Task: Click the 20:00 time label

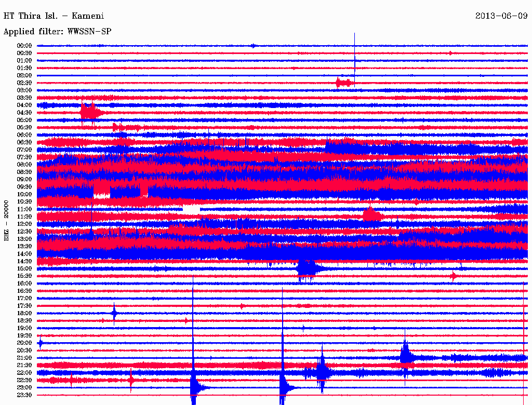Action: [24, 343]
